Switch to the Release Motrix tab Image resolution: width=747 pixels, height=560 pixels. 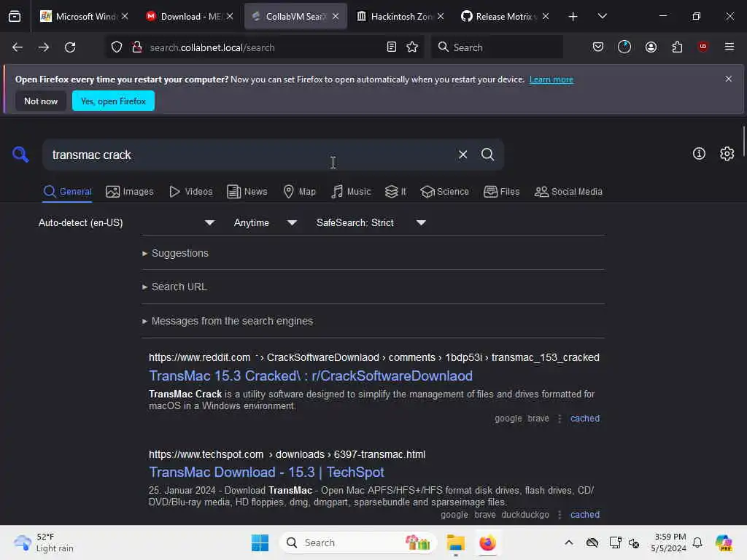click(505, 16)
